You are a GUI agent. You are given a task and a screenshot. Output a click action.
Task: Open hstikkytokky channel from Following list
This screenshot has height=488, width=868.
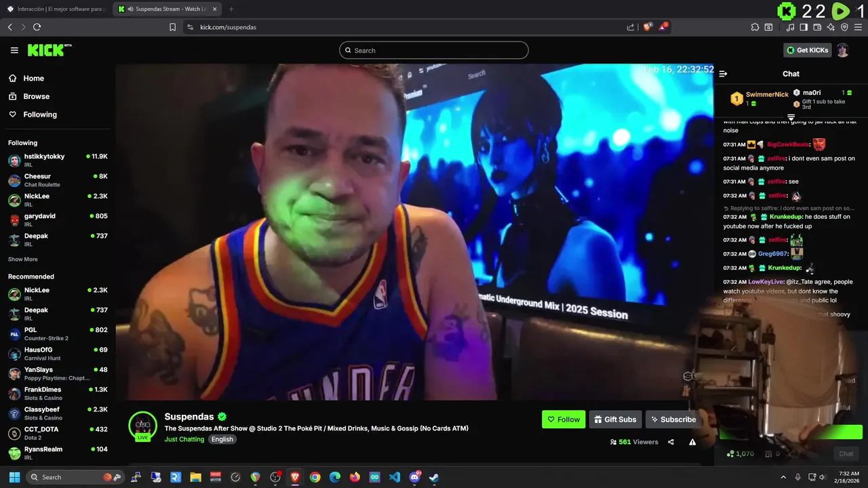(58, 160)
